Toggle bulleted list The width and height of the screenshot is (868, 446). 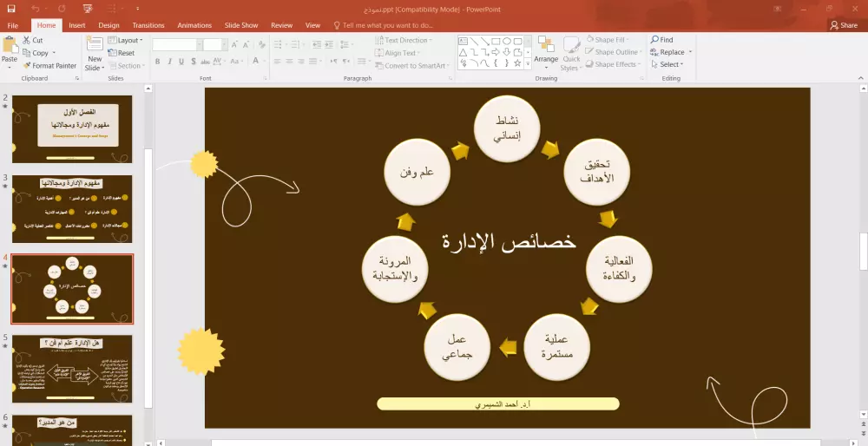[x=278, y=45]
